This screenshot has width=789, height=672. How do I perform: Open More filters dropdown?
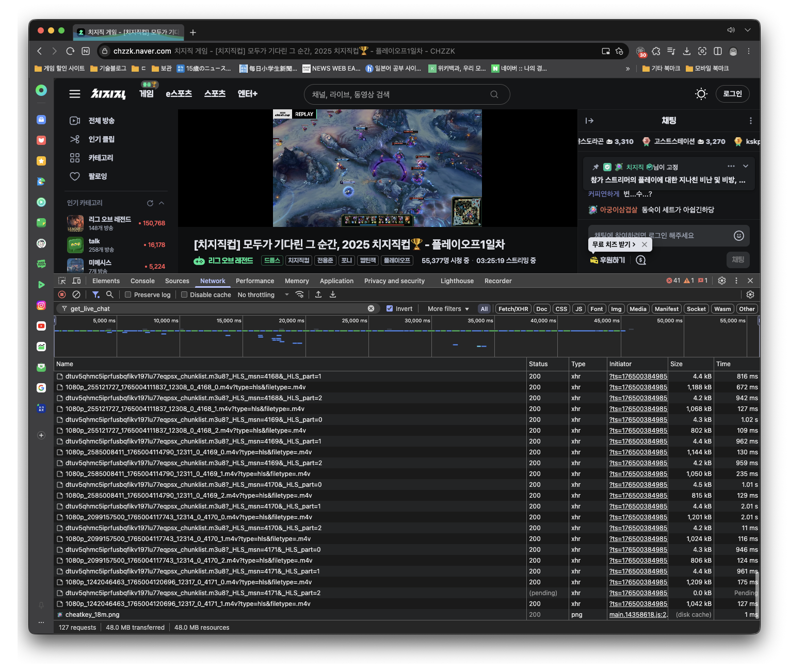pyautogui.click(x=448, y=309)
